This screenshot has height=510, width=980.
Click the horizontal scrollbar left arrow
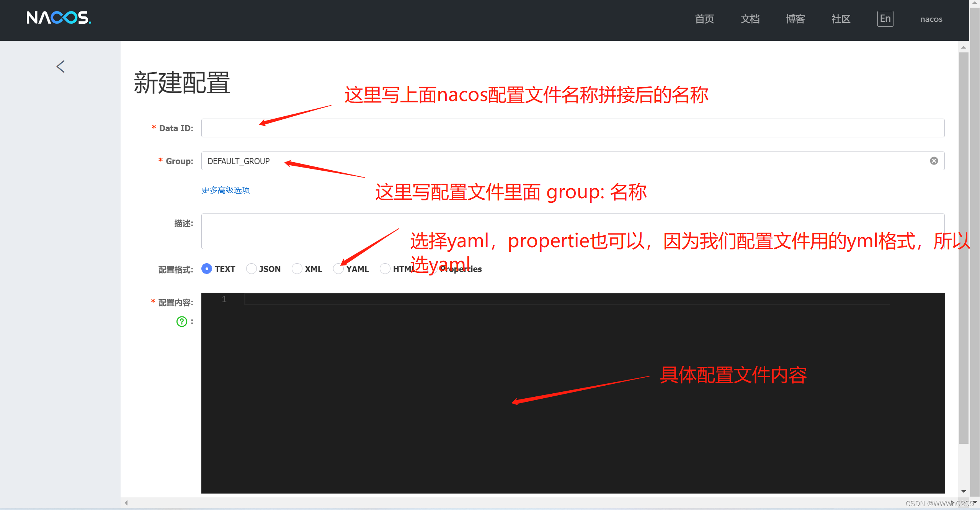[x=126, y=503]
